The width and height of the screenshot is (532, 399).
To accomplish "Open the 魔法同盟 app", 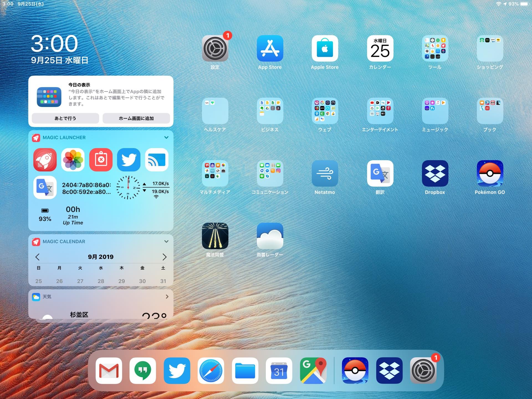I will coord(215,236).
